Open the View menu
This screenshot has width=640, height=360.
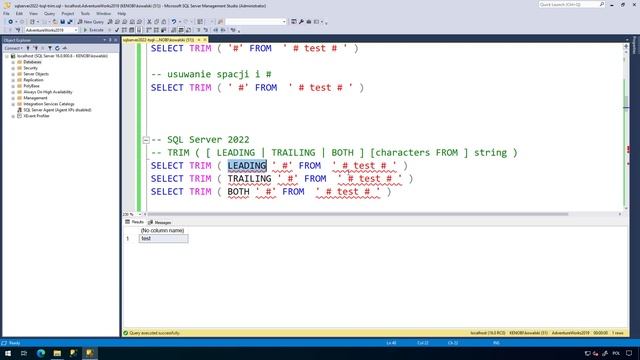click(x=33, y=13)
